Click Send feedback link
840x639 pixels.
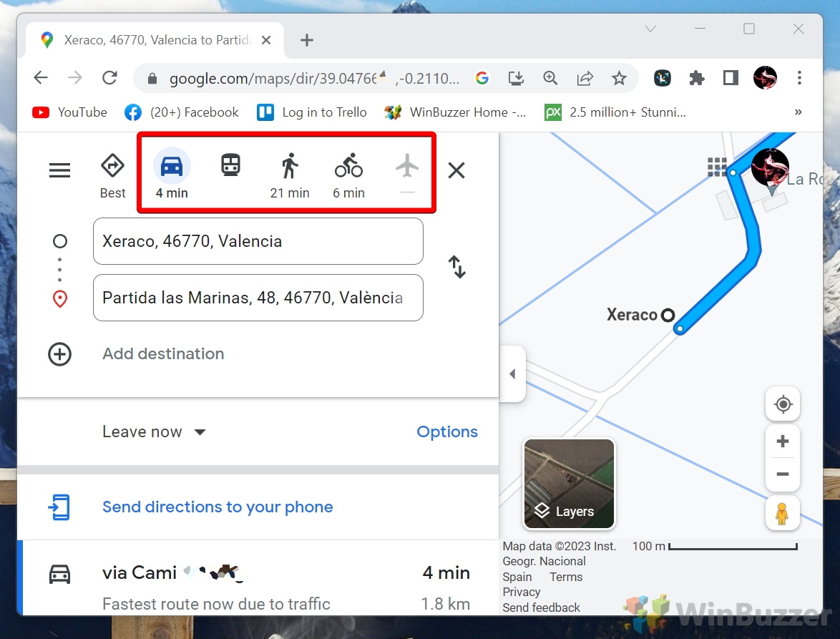(541, 608)
